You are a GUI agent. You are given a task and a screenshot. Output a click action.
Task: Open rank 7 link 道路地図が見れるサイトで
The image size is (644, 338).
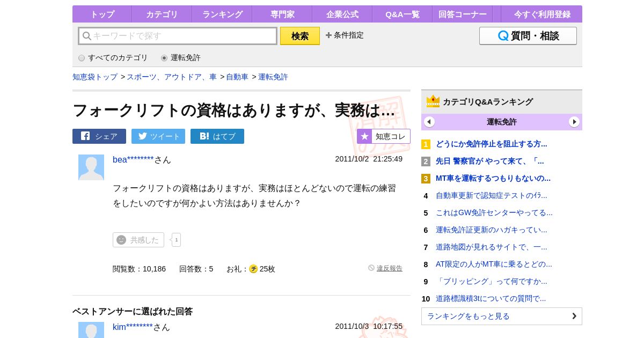point(492,247)
